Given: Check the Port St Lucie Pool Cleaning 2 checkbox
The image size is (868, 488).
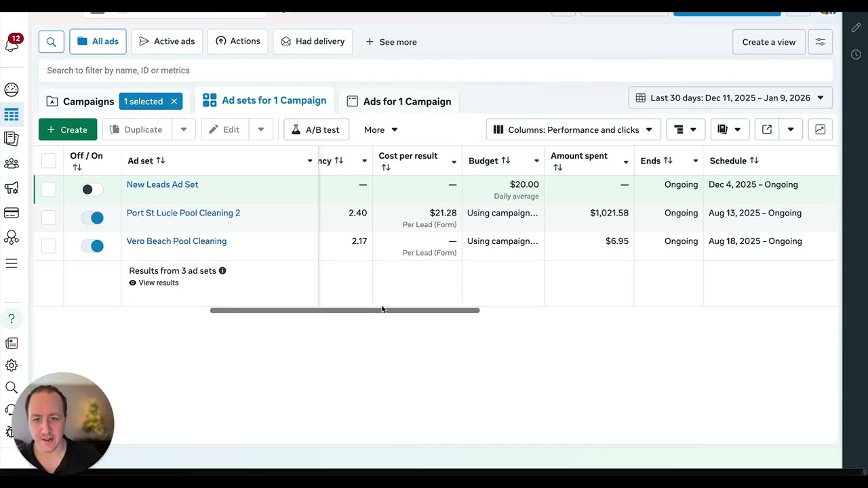Looking at the screenshot, I should (48, 218).
